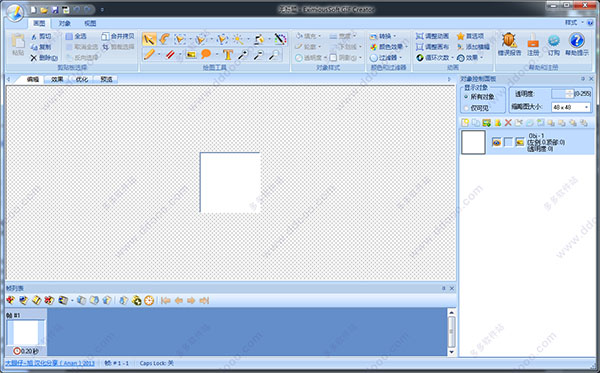This screenshot has width=600, height=373.
Task: Click the clock frame delay icon in frame toolbar
Action: [149, 301]
